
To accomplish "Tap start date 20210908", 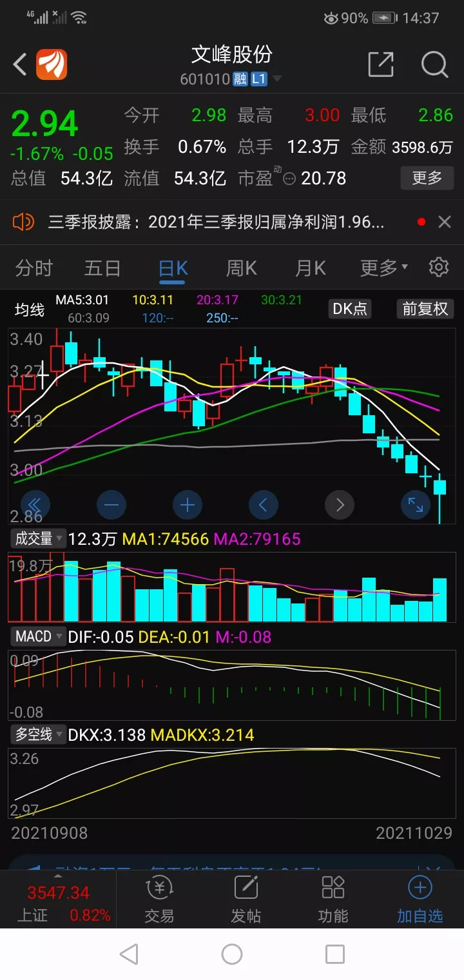I will coord(50,832).
